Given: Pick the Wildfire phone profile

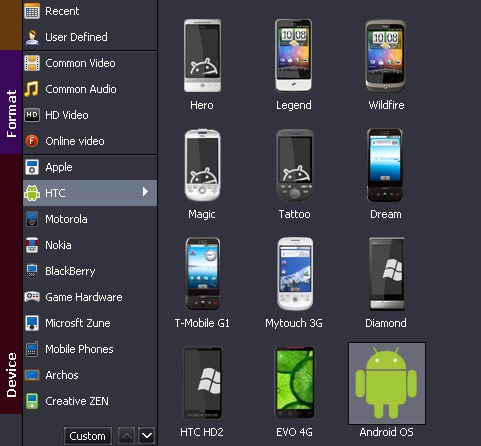Looking at the screenshot, I should pyautogui.click(x=385, y=56).
